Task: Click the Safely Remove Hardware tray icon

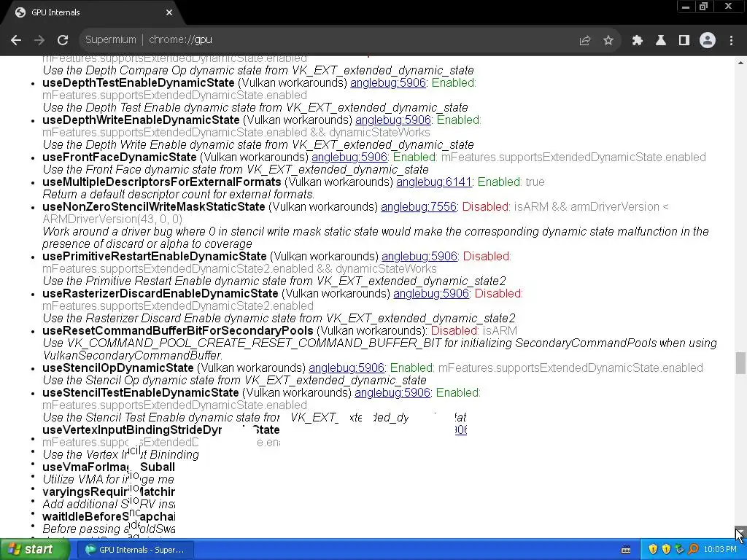Action: pyautogui.click(x=680, y=550)
